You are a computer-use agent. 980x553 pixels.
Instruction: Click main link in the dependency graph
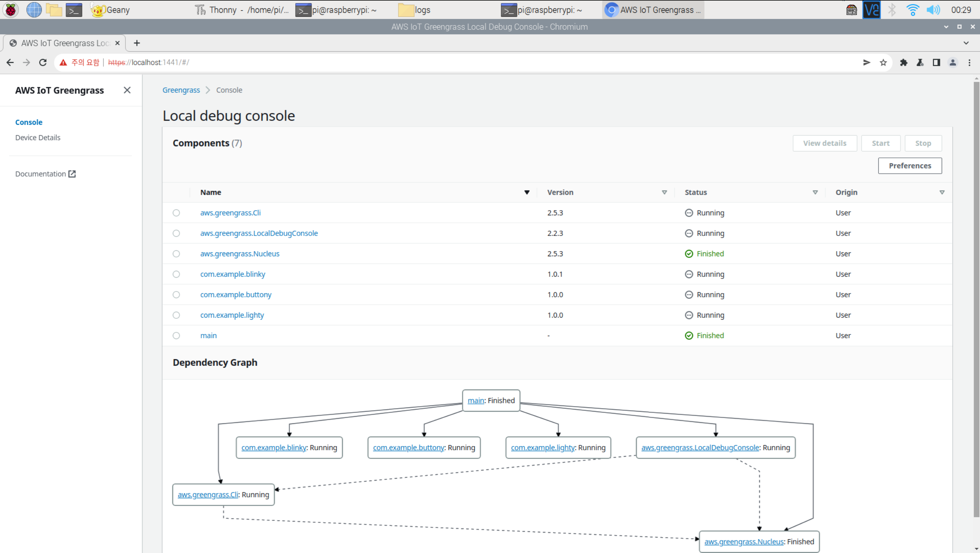tap(476, 401)
